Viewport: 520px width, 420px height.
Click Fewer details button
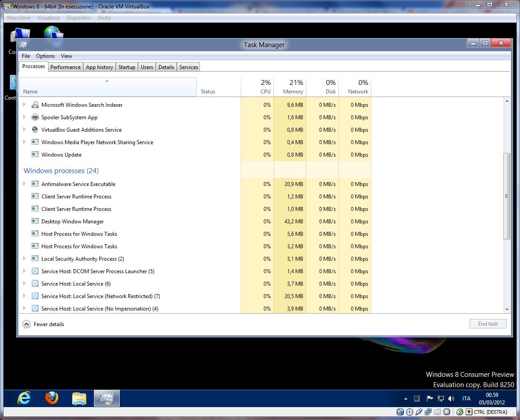point(44,324)
